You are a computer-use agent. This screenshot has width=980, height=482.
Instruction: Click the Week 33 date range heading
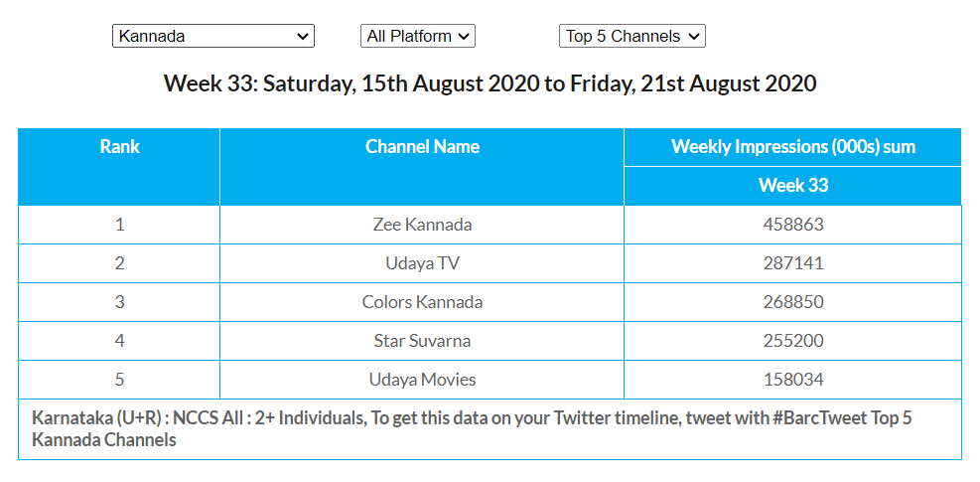(x=490, y=83)
